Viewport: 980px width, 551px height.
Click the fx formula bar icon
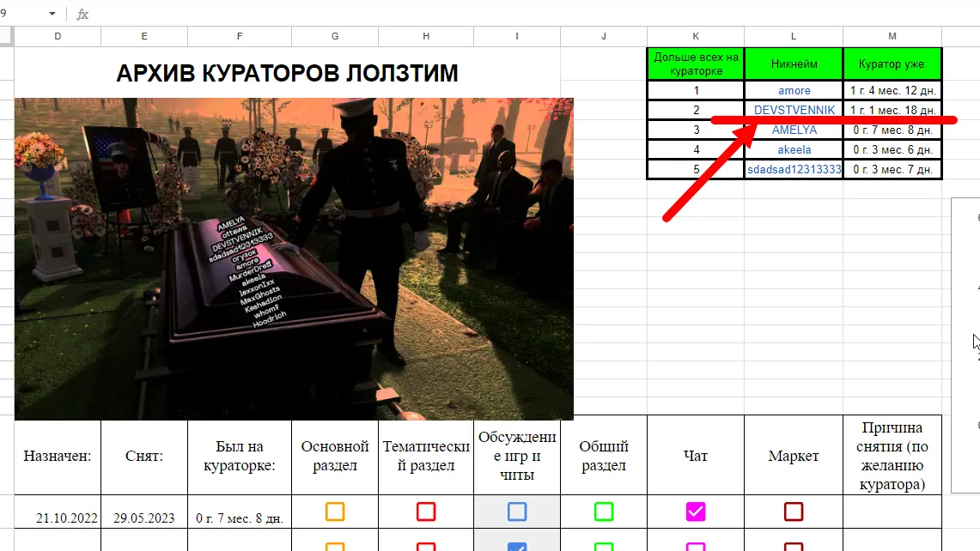pyautogui.click(x=82, y=14)
